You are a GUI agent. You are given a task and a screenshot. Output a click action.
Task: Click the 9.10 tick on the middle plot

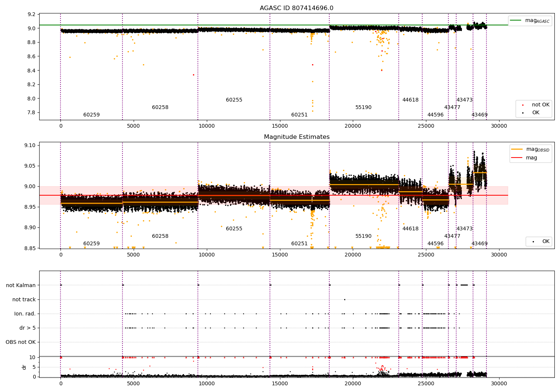(x=30, y=146)
